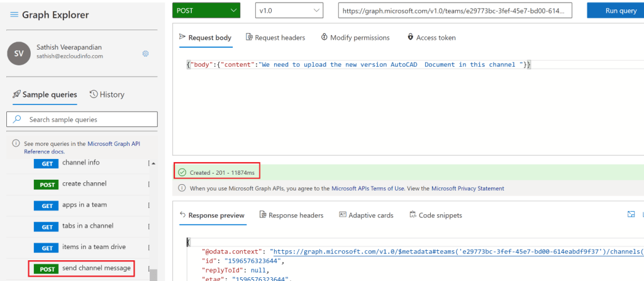Click the Created 201 success check icon
The width and height of the screenshot is (644, 281).
[x=182, y=172]
